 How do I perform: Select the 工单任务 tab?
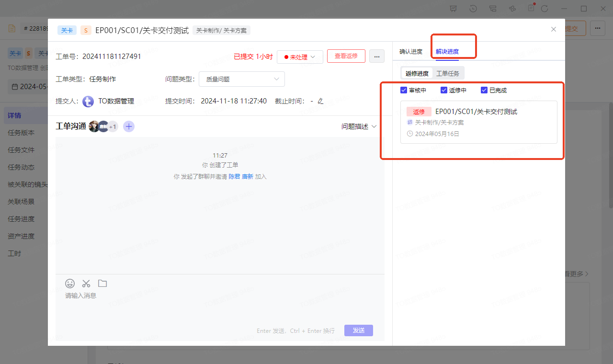point(448,73)
